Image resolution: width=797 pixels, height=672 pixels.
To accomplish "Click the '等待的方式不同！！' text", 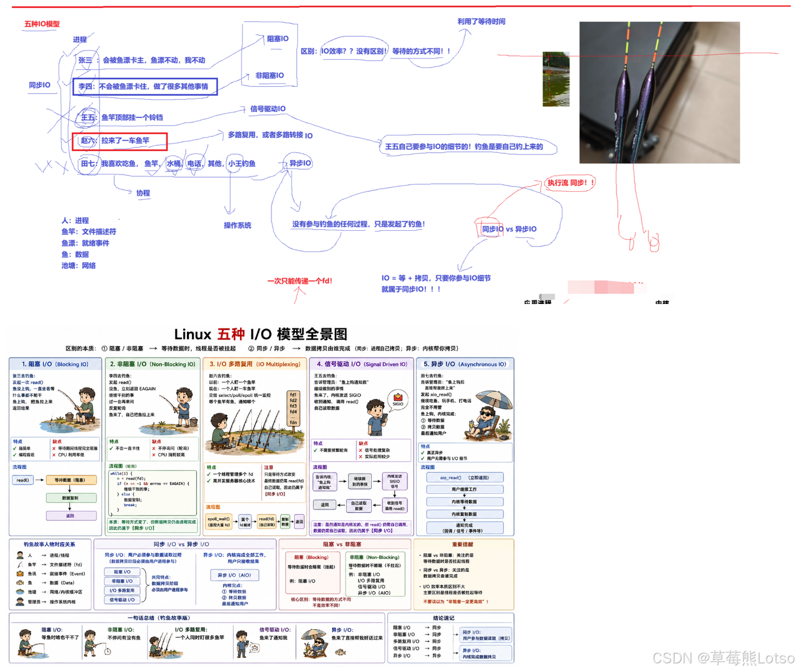I will click(421, 51).
